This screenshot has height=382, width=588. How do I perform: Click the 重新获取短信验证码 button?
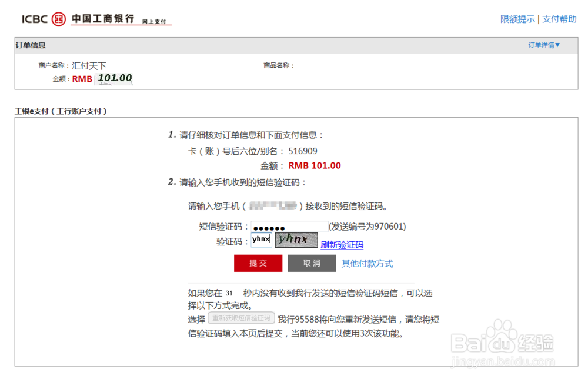(242, 318)
